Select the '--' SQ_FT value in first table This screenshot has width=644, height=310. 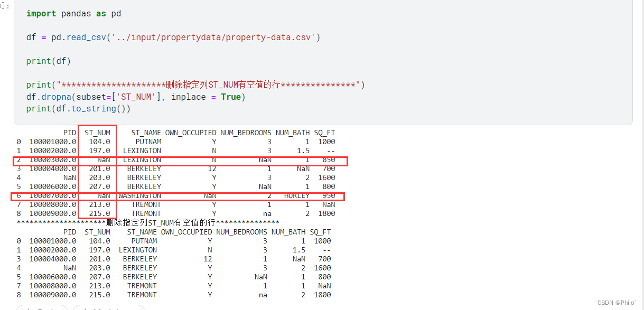click(331, 151)
